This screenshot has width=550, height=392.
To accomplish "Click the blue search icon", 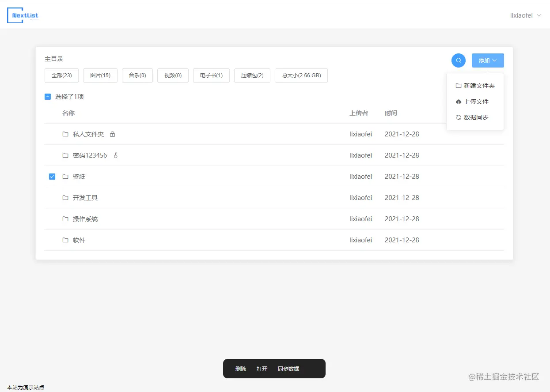I will pos(458,60).
